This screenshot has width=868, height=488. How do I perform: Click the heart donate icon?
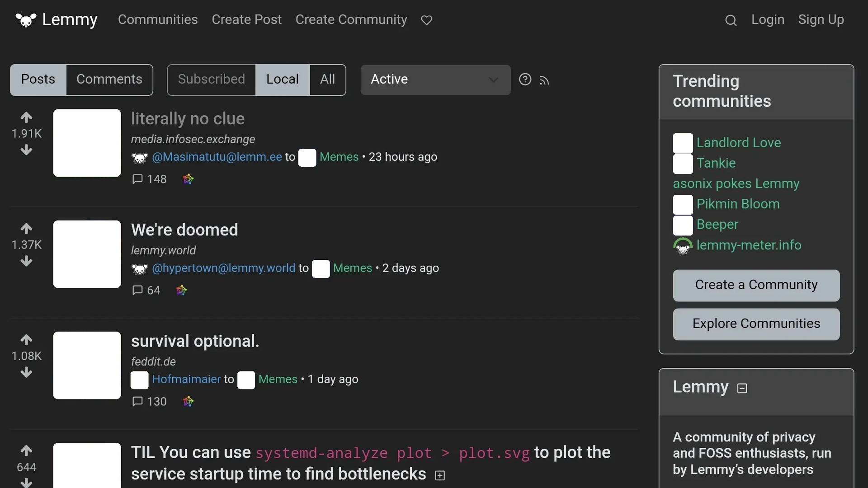[426, 20]
